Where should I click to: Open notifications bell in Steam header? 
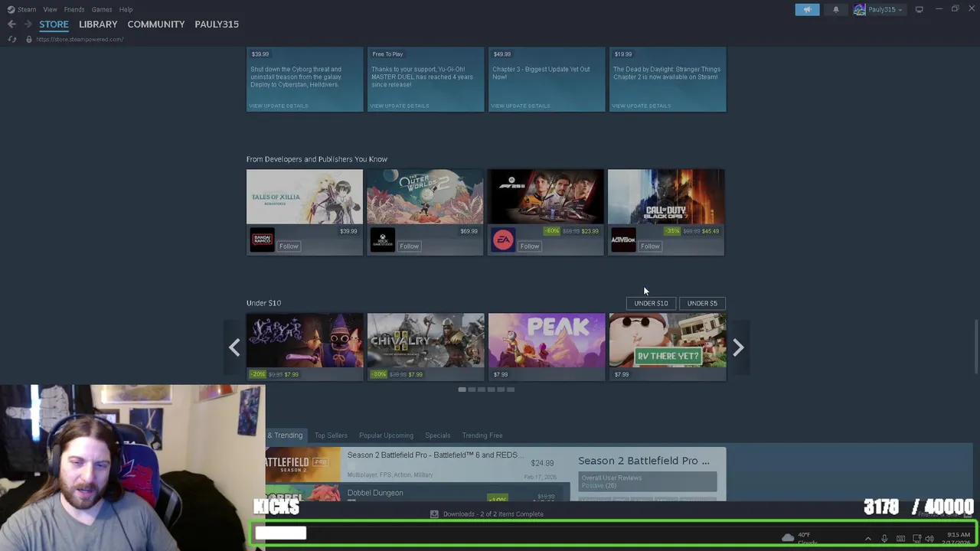[x=835, y=9]
